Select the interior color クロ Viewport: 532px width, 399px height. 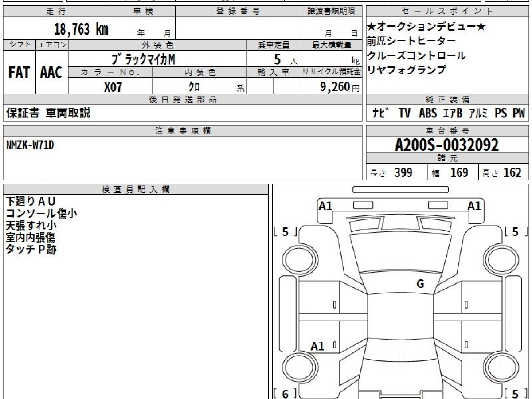(194, 87)
